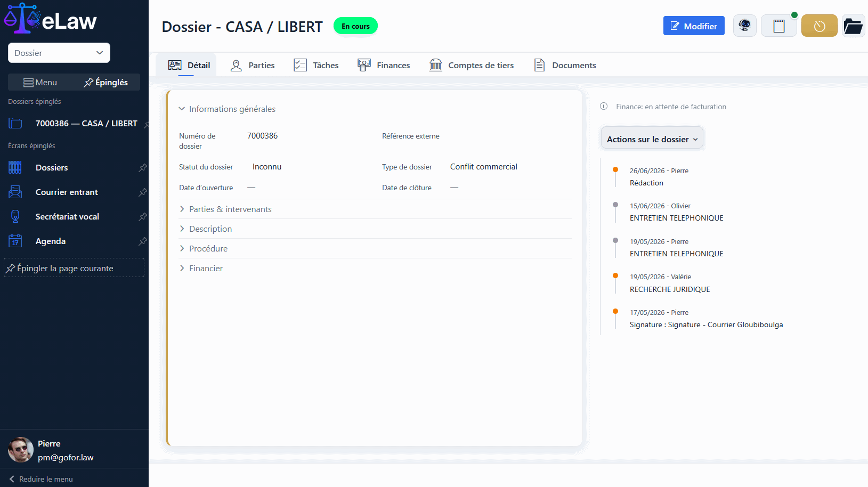Select the 26/06/2026 Rédaction timeline entry
Viewport: 868px width, 487px height.
pos(659,177)
